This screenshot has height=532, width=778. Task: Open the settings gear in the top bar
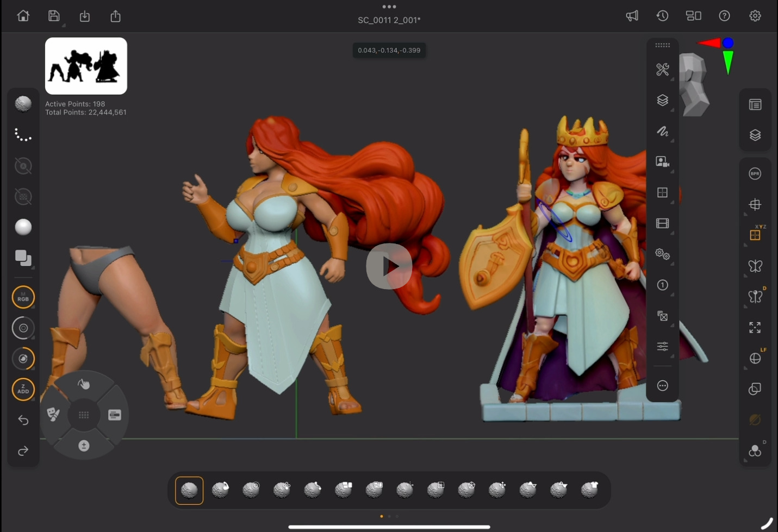pos(755,16)
